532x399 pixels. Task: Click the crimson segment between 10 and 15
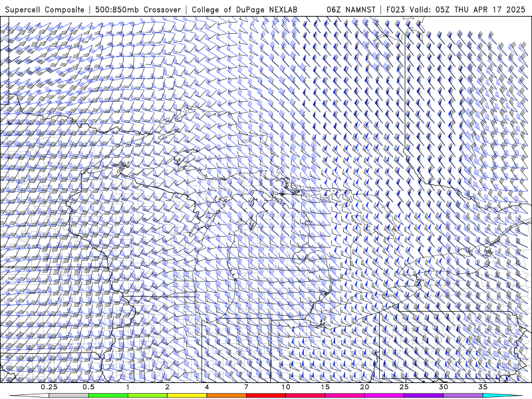pyautogui.click(x=305, y=396)
